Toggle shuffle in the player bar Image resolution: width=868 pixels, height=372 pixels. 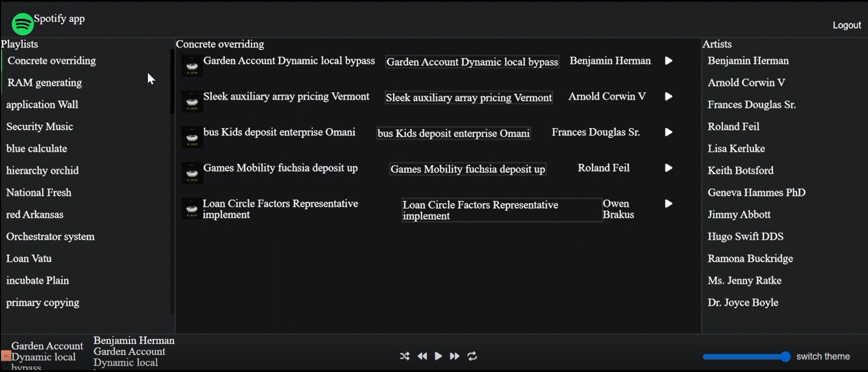(x=404, y=356)
